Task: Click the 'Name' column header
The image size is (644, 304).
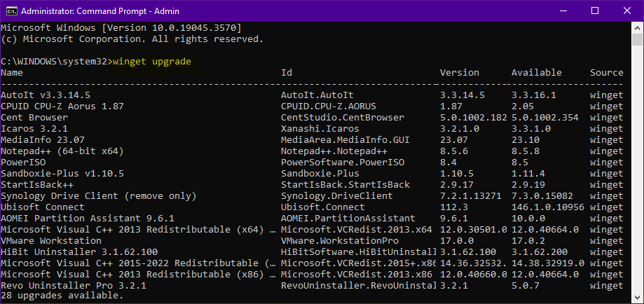Action: click(x=13, y=73)
